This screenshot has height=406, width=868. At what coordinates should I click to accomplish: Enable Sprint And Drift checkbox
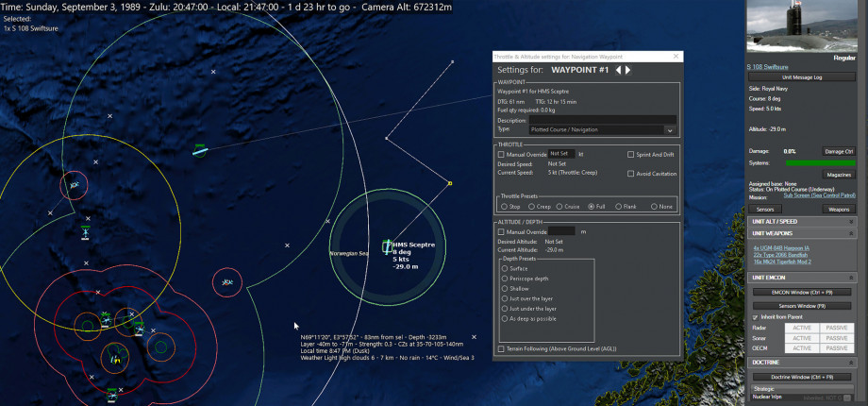pyautogui.click(x=630, y=155)
